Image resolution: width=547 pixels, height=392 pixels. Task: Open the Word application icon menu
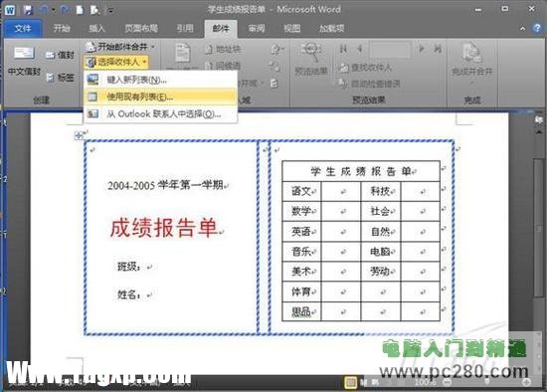pyautogui.click(x=10, y=10)
